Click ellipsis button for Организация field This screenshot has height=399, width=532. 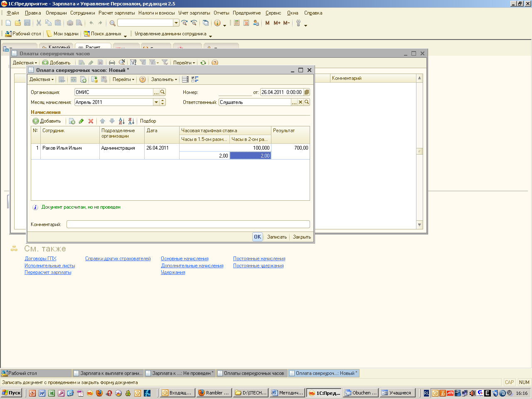pyautogui.click(x=157, y=92)
